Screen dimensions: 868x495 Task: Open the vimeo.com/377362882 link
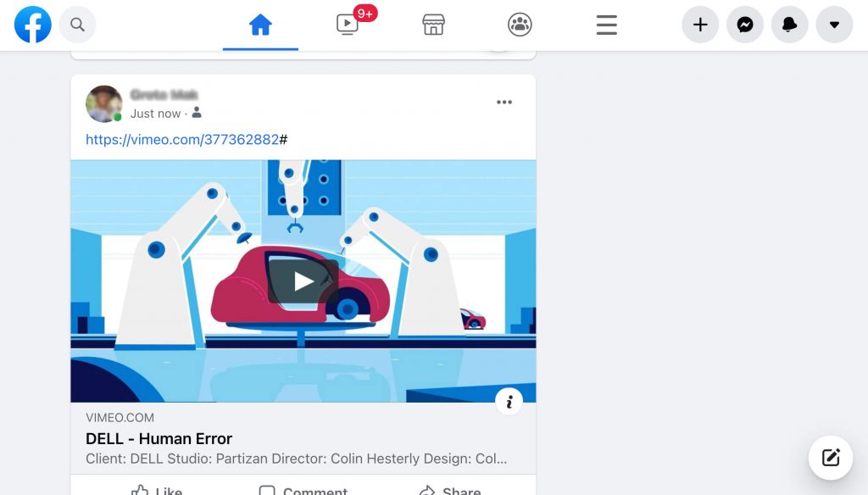click(182, 140)
